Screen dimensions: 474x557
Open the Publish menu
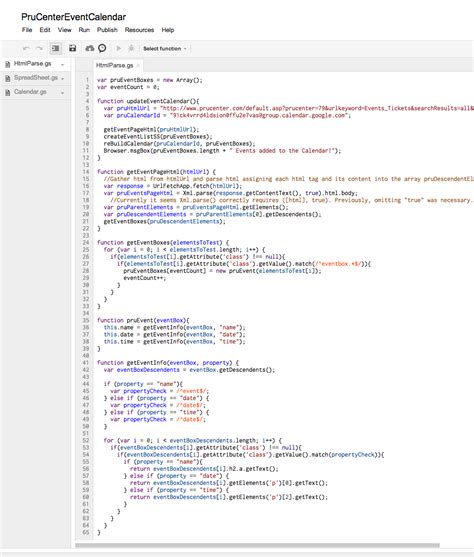[107, 30]
